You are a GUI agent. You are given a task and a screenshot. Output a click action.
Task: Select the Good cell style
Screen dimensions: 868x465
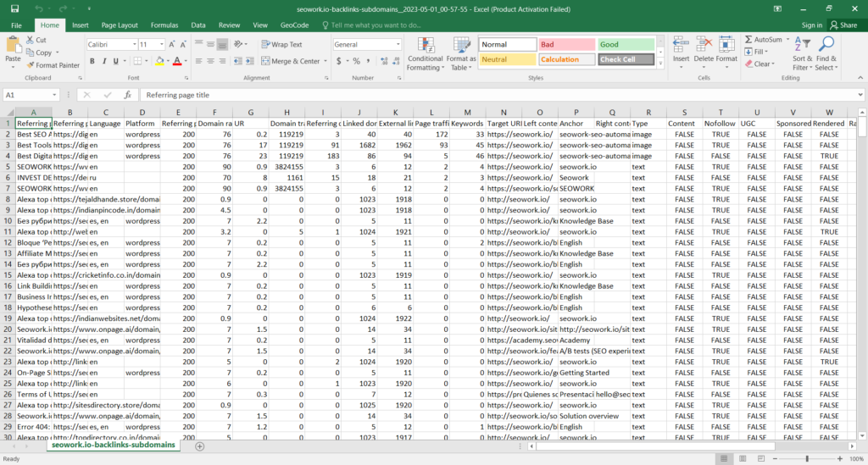point(626,44)
